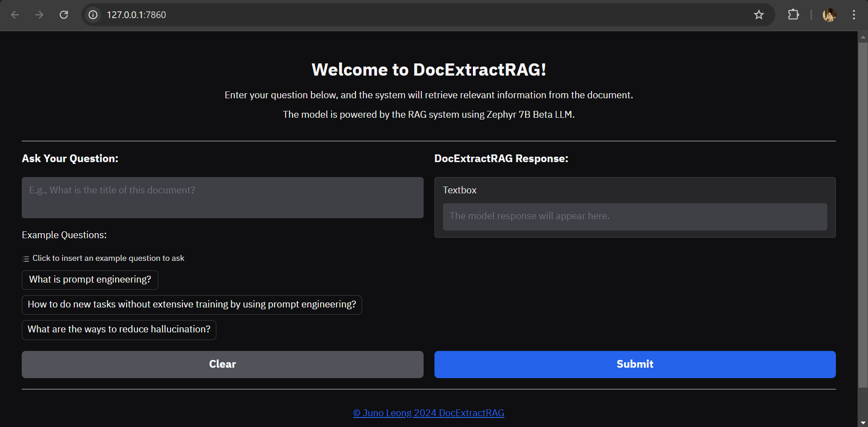The image size is (868, 427).
Task: Click the page vertical scrollbar thumb
Action: (x=863, y=215)
